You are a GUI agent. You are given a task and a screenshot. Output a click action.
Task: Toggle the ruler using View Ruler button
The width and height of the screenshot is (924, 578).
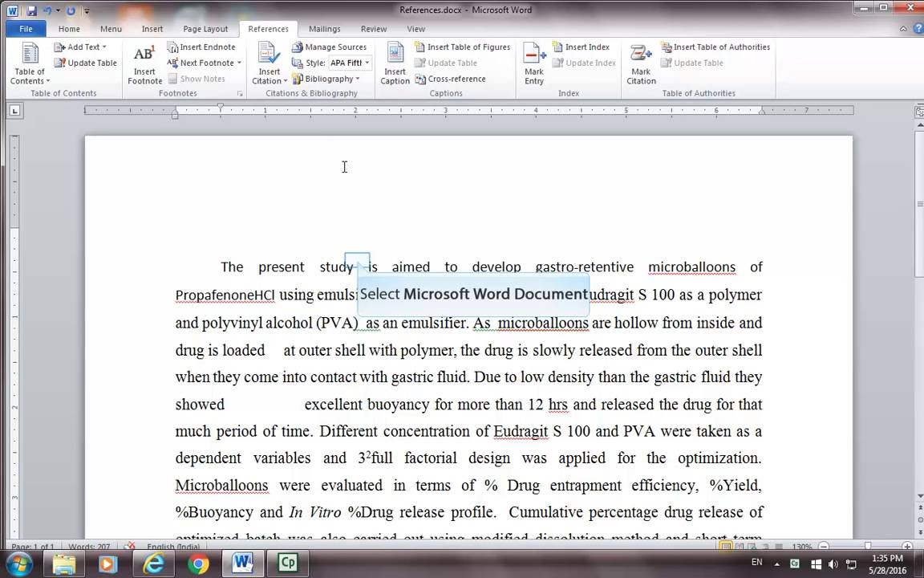click(x=918, y=111)
